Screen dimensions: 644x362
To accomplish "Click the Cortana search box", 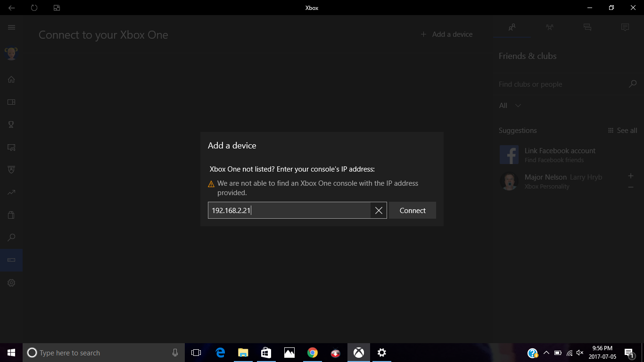I will tap(104, 353).
